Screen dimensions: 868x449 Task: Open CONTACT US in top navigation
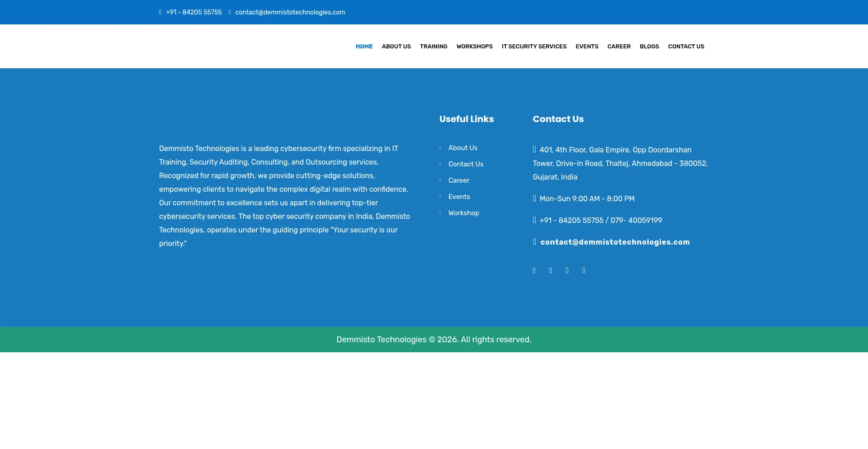[x=686, y=47]
